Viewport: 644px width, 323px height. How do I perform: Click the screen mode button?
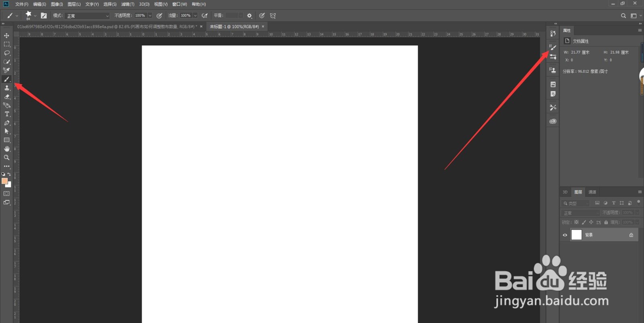click(x=7, y=202)
